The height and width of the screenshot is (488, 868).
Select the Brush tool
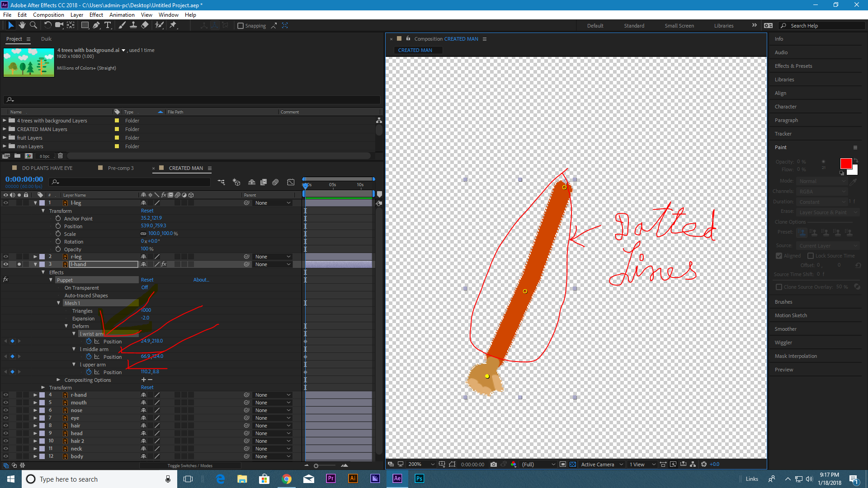(x=122, y=25)
